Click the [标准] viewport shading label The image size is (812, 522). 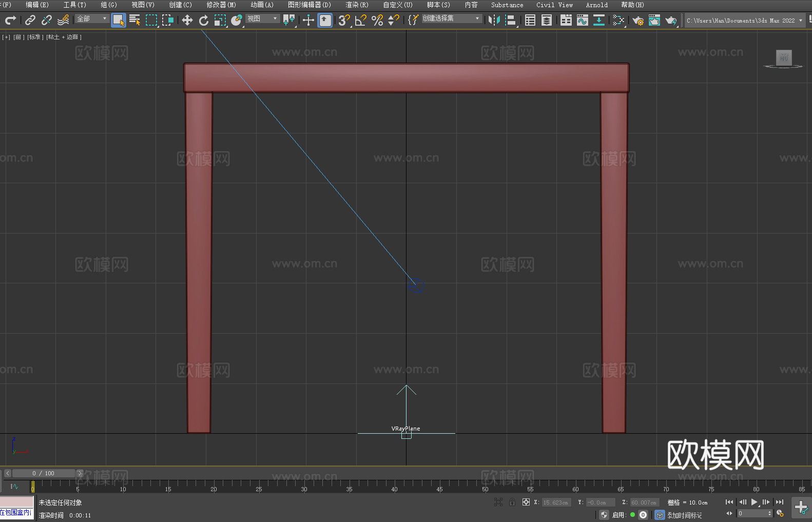(35, 37)
